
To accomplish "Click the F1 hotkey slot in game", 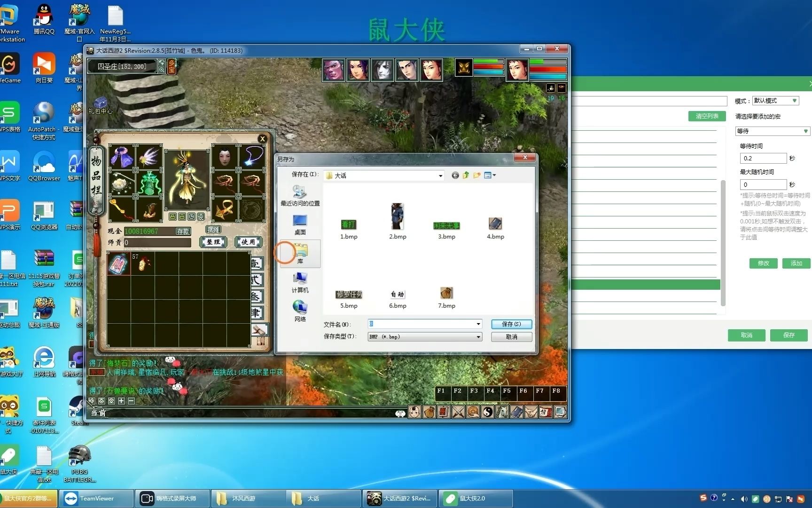I will (443, 394).
